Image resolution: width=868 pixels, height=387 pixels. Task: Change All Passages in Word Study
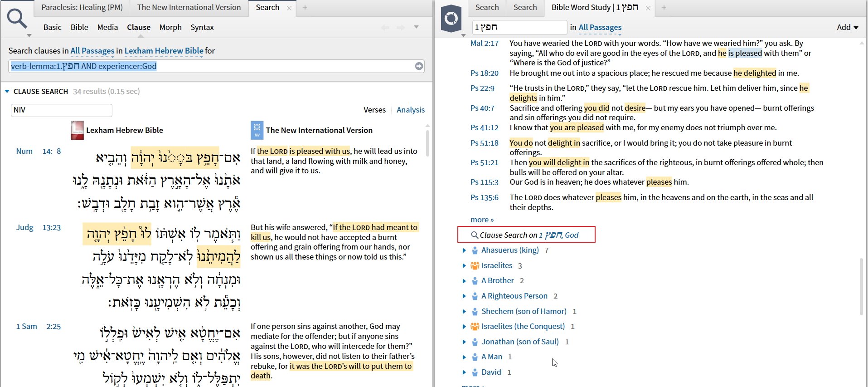click(x=600, y=27)
